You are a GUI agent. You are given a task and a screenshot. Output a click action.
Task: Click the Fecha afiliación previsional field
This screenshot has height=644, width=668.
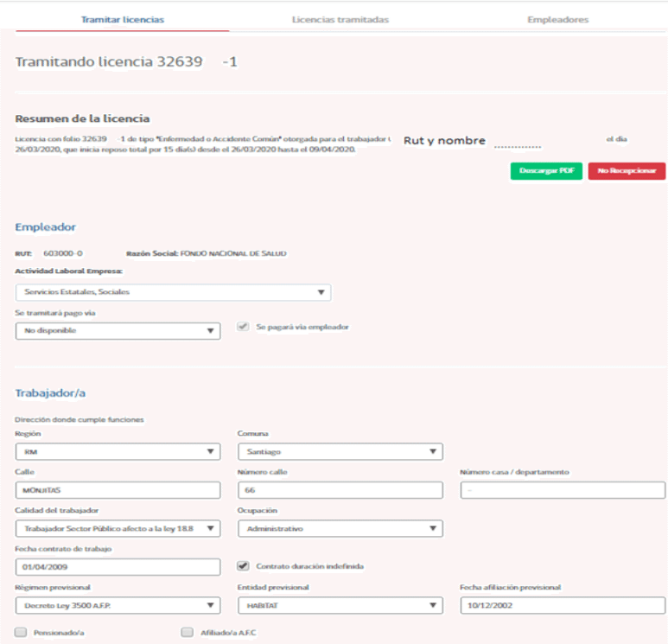click(x=562, y=605)
